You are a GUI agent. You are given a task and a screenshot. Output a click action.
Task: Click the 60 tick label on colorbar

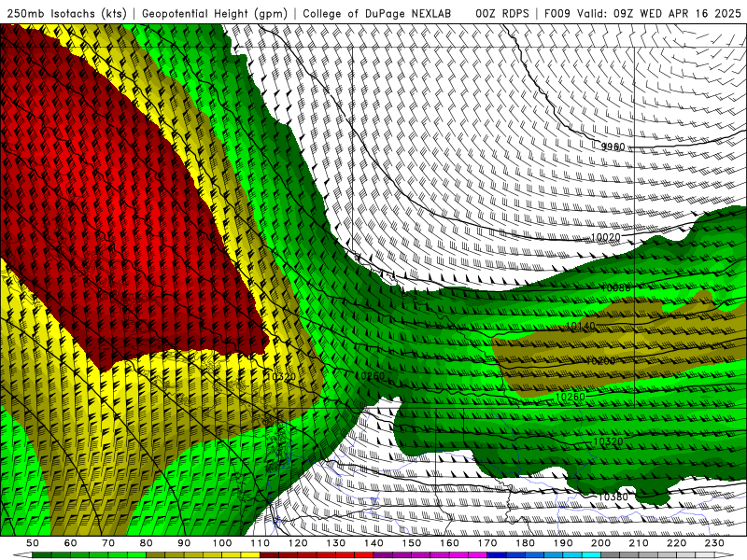[x=70, y=543]
